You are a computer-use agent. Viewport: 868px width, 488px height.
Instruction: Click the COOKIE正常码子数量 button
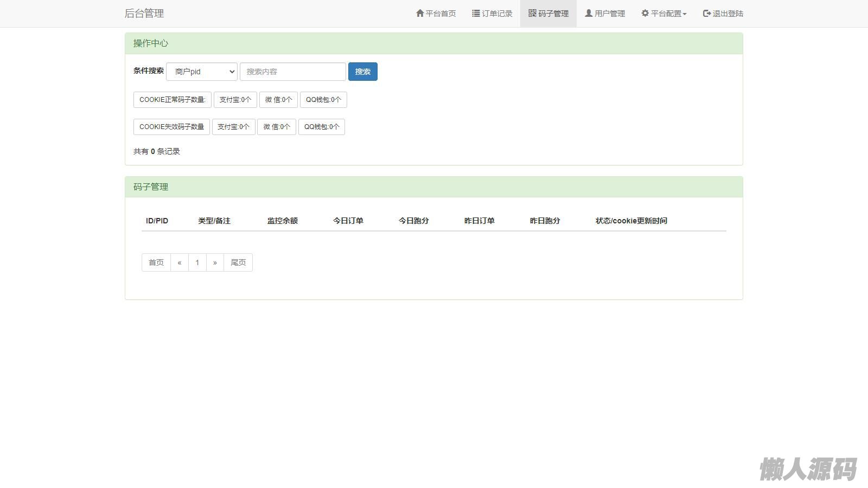pyautogui.click(x=173, y=100)
